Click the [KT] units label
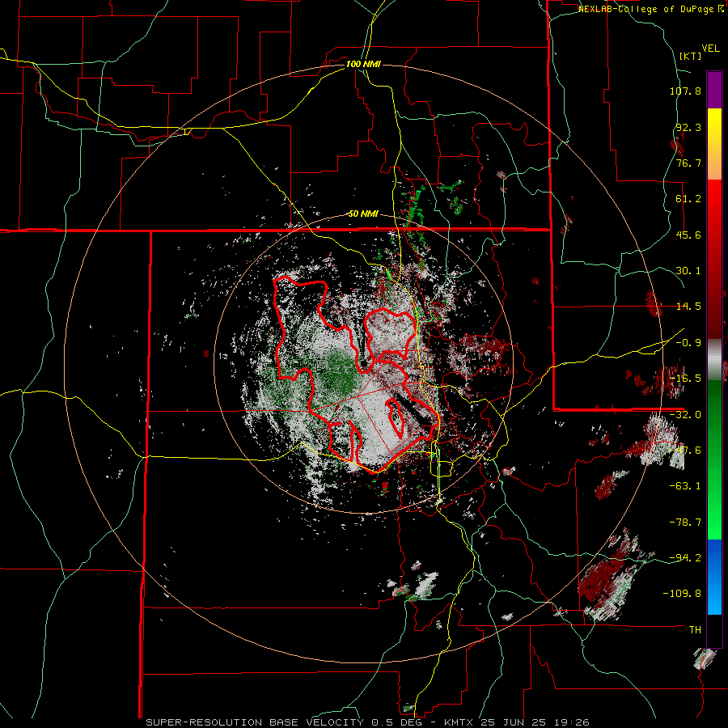This screenshot has width=728, height=728. tap(690, 56)
